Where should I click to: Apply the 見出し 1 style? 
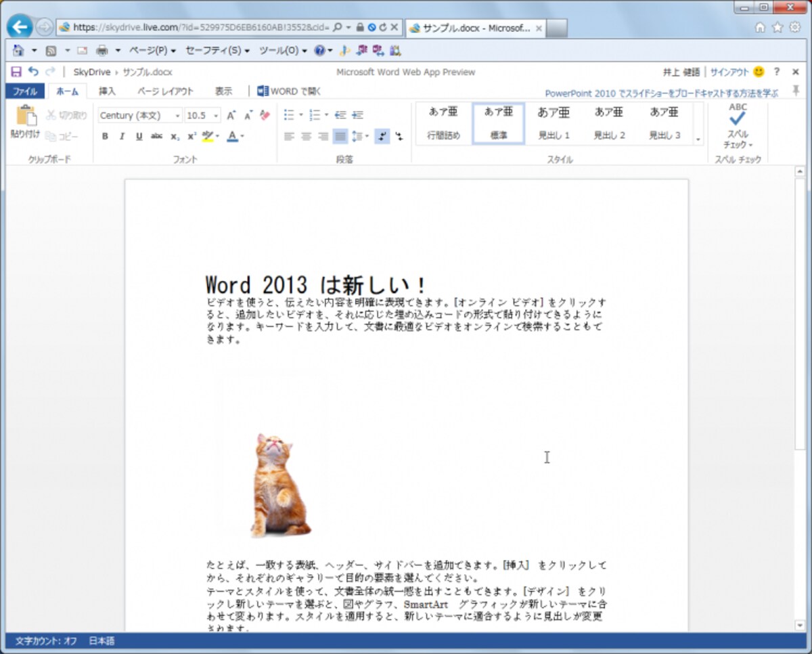[x=554, y=123]
